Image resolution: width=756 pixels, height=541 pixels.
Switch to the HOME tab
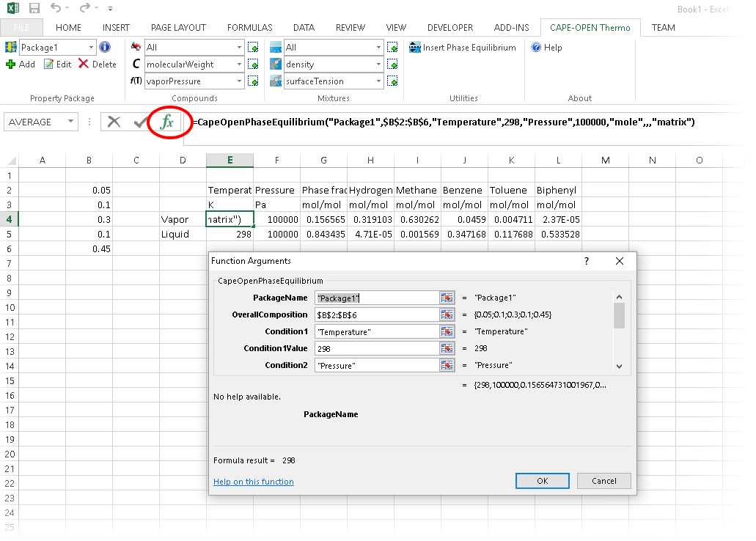pos(68,27)
